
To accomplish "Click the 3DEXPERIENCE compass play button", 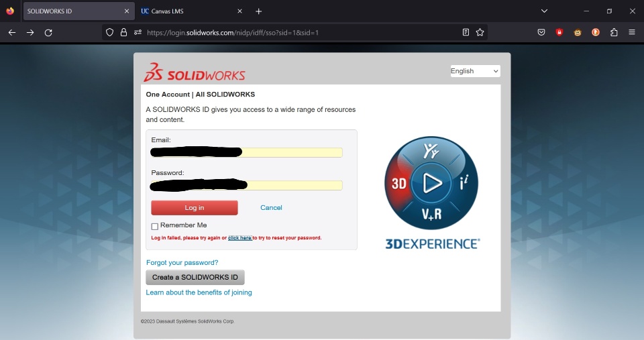I will click(431, 182).
